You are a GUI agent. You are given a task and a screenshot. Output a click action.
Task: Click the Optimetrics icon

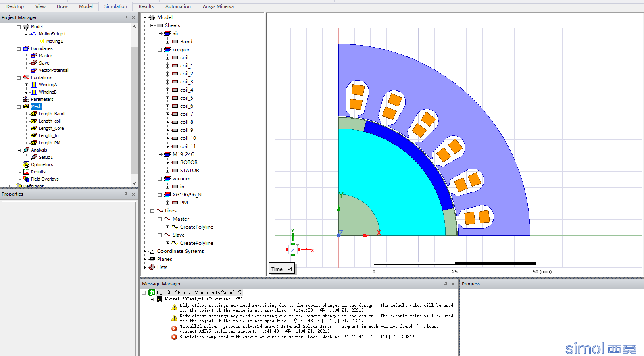pos(26,164)
